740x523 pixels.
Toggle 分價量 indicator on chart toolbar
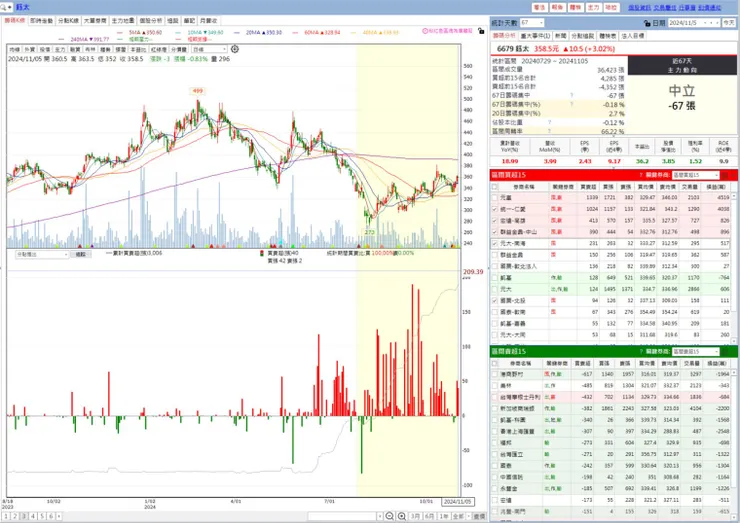pyautogui.click(x=179, y=50)
